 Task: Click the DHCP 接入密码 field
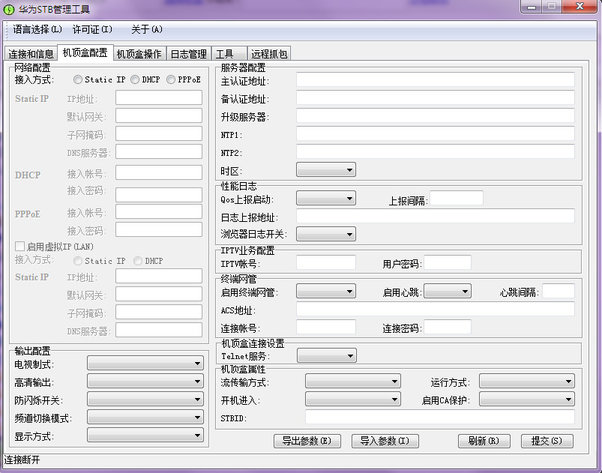click(x=159, y=195)
